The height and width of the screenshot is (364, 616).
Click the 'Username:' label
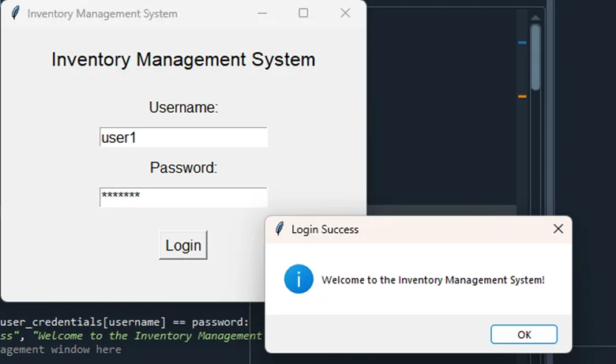point(183,107)
